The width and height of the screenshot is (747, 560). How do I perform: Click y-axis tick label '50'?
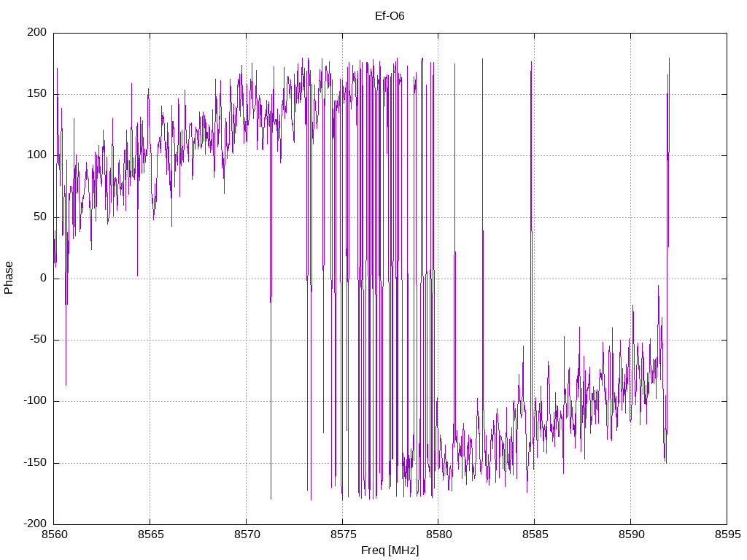[x=41, y=217]
